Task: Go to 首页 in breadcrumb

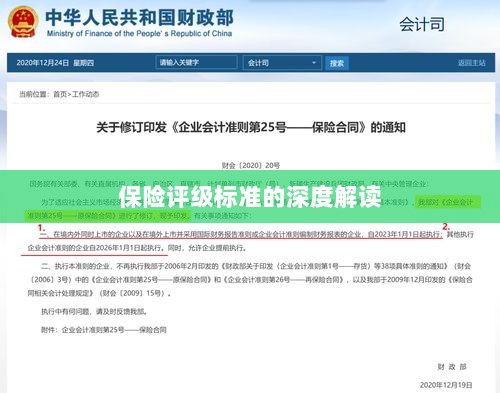Action: 60,94
